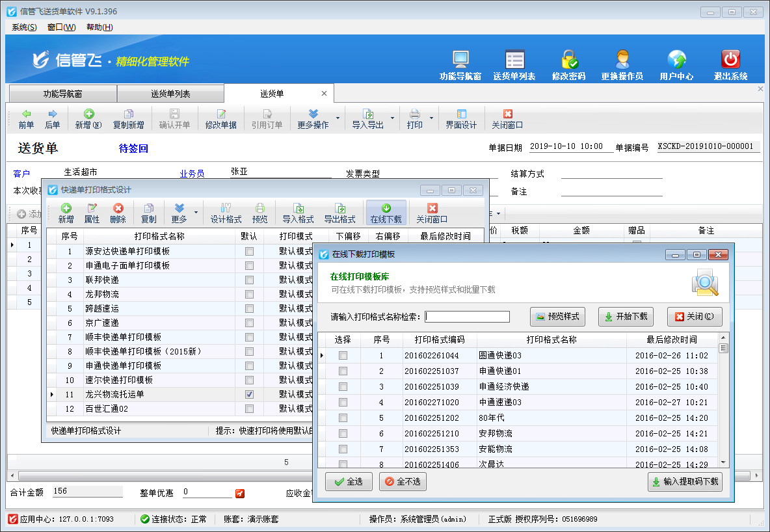Click the 预览样式 button

point(558,316)
